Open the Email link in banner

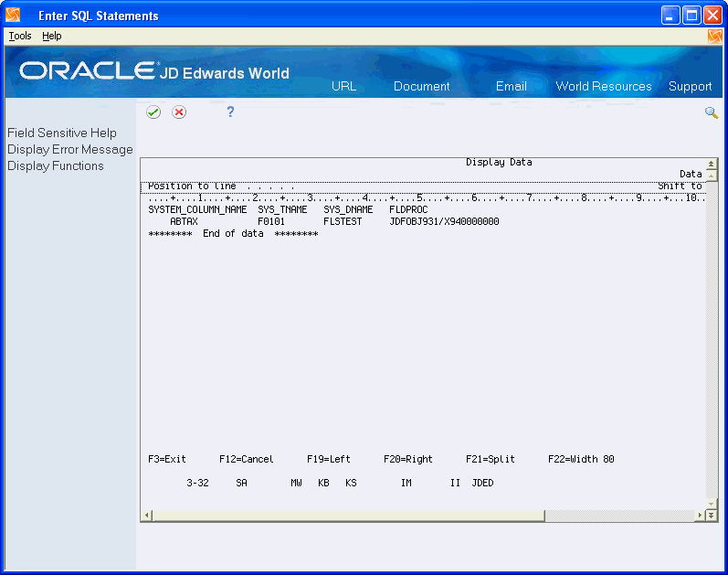click(x=512, y=86)
